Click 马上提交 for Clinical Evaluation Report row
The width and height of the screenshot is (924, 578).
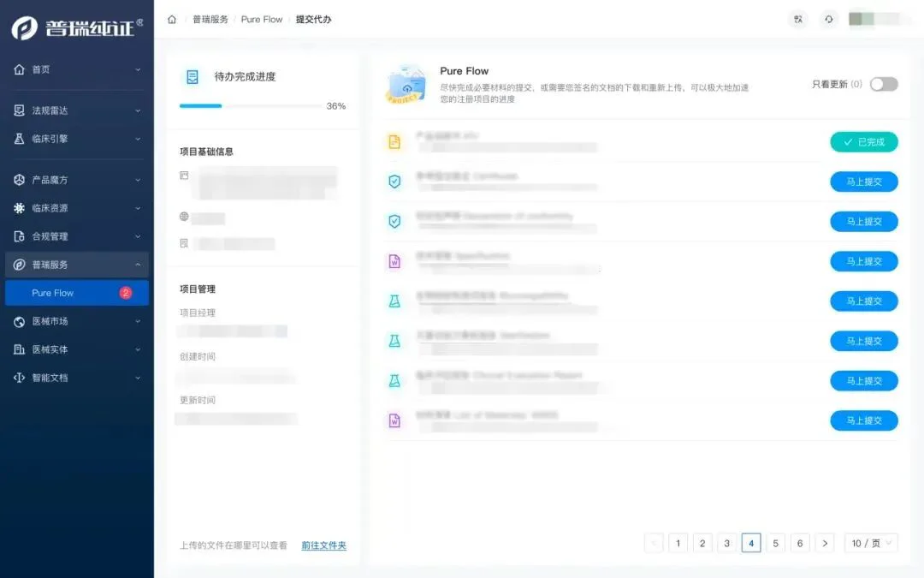[x=864, y=381]
